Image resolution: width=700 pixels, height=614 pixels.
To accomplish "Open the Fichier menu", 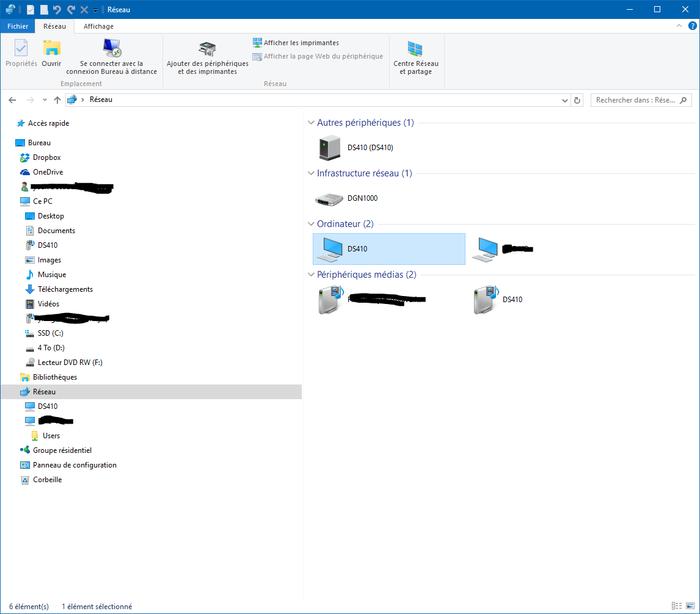I will pos(18,26).
